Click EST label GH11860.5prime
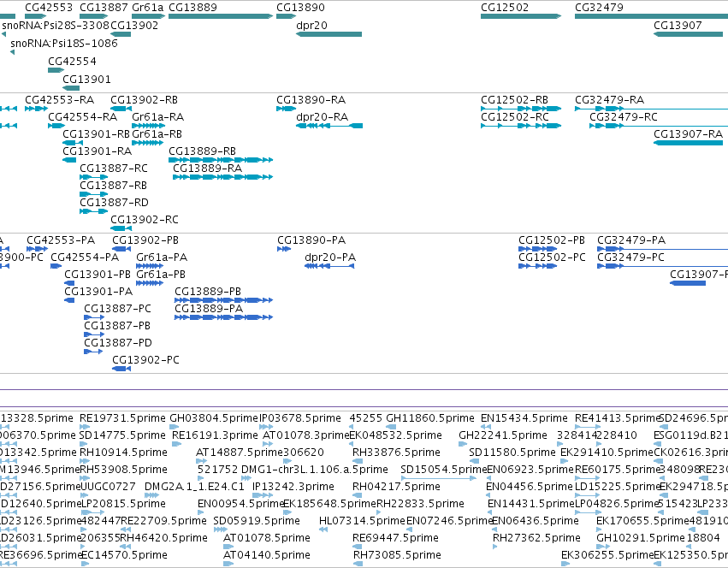This screenshot has width=728, height=568. (x=430, y=418)
